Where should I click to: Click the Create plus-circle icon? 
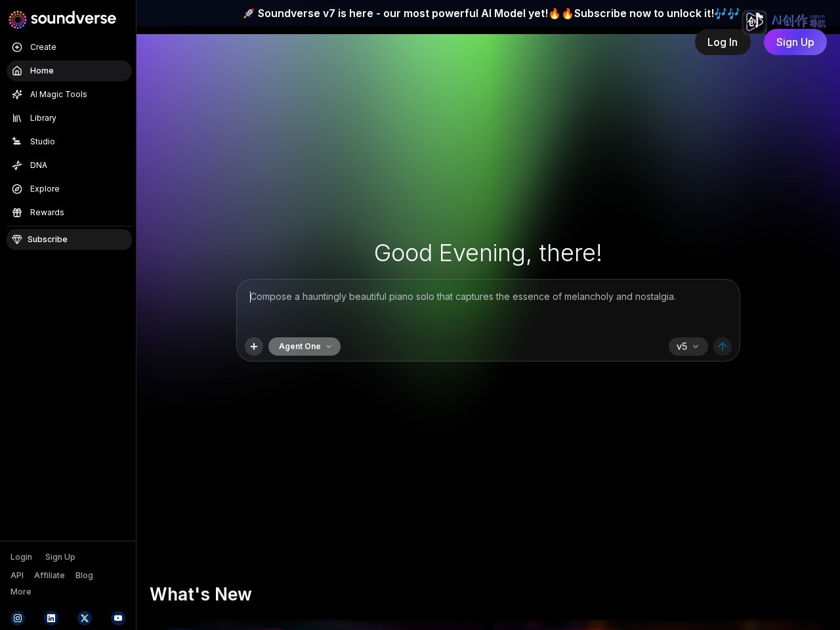17,47
